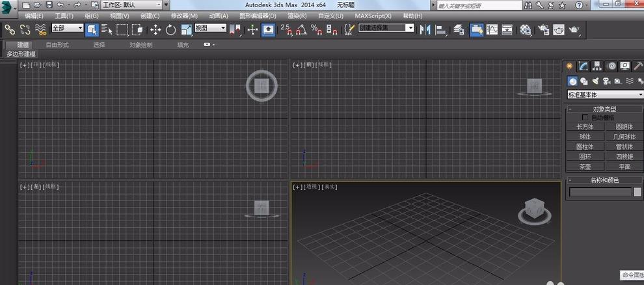Click the Use Pivot Point Center icon
644x285 pixels.
point(235,29)
